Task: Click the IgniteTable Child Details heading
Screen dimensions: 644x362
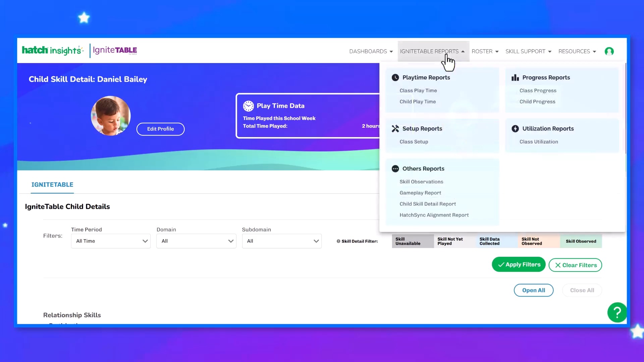Action: (67, 206)
